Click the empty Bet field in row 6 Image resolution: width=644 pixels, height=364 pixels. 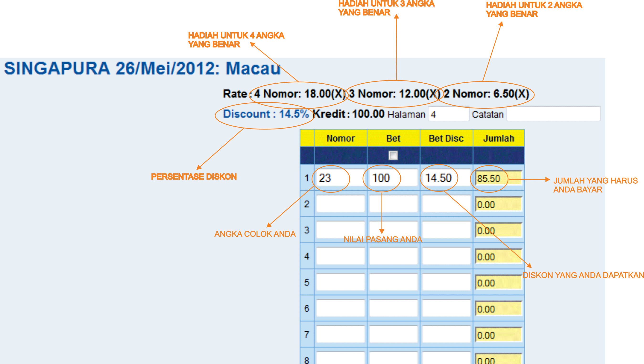(x=393, y=308)
